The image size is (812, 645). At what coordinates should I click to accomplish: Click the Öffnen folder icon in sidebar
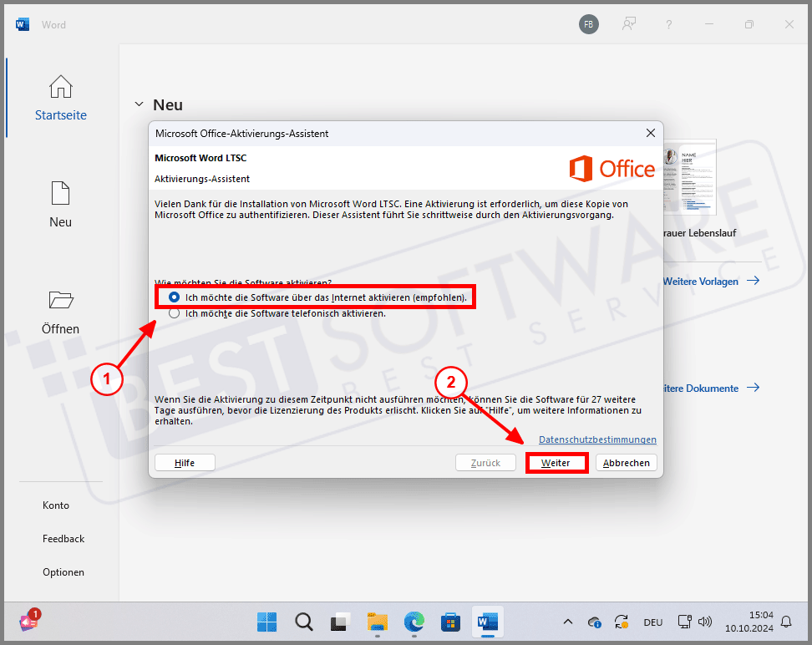point(61,300)
